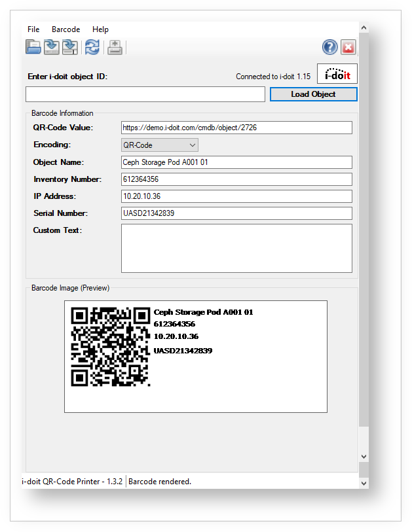Click the 'Encoding:' label
412x532 pixels.
point(52,145)
